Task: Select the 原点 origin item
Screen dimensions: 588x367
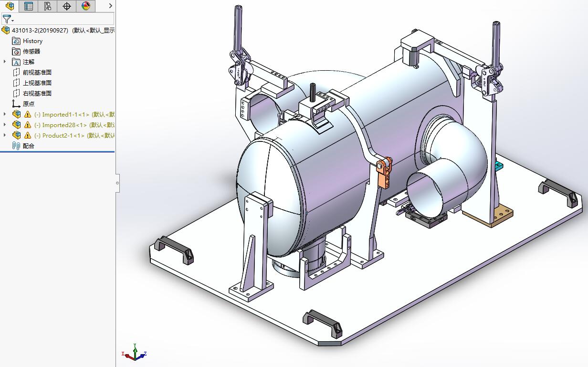Action: (x=29, y=104)
